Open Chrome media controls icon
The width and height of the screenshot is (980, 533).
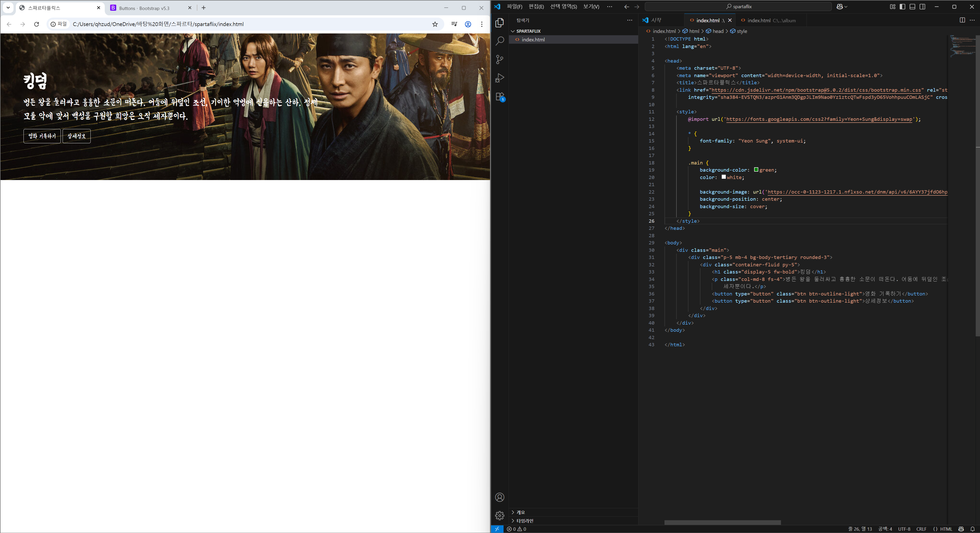click(x=454, y=24)
